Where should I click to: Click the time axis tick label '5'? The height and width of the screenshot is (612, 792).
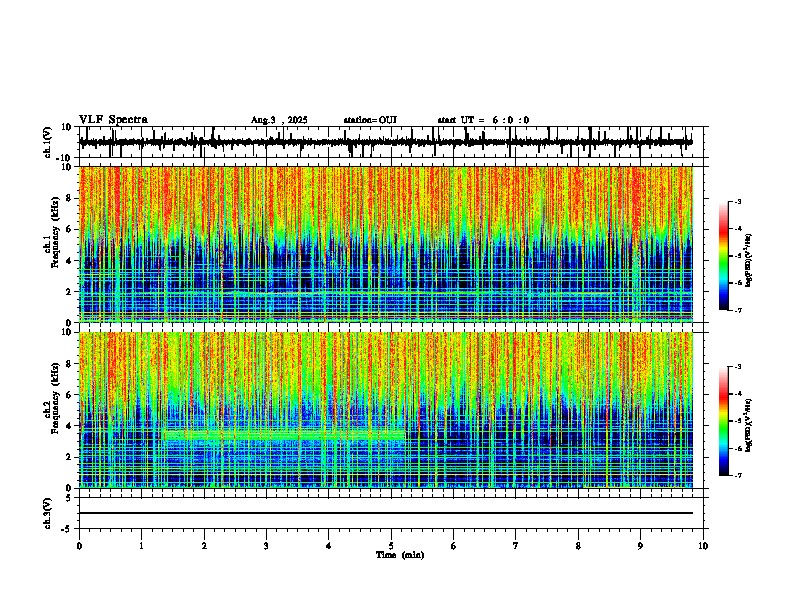point(391,546)
